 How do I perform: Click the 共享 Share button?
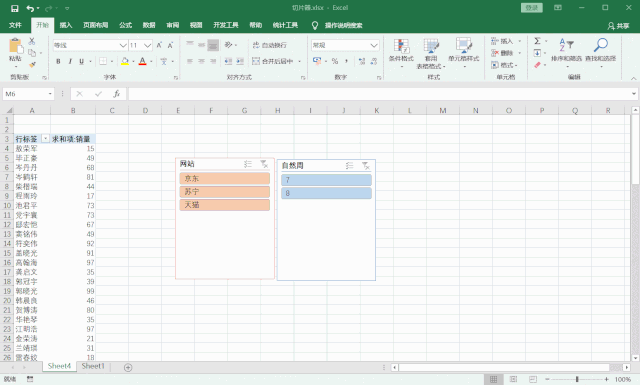pos(618,26)
